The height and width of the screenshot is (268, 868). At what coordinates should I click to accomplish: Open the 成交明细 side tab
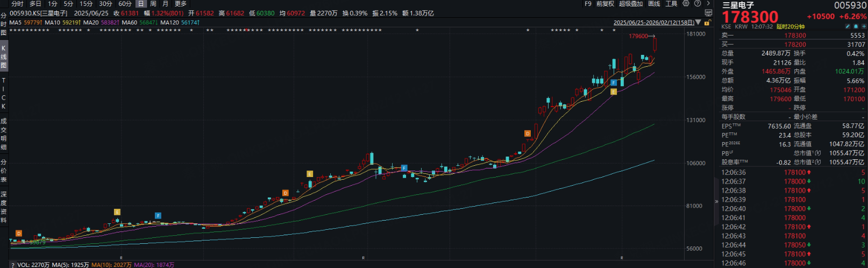(3, 133)
